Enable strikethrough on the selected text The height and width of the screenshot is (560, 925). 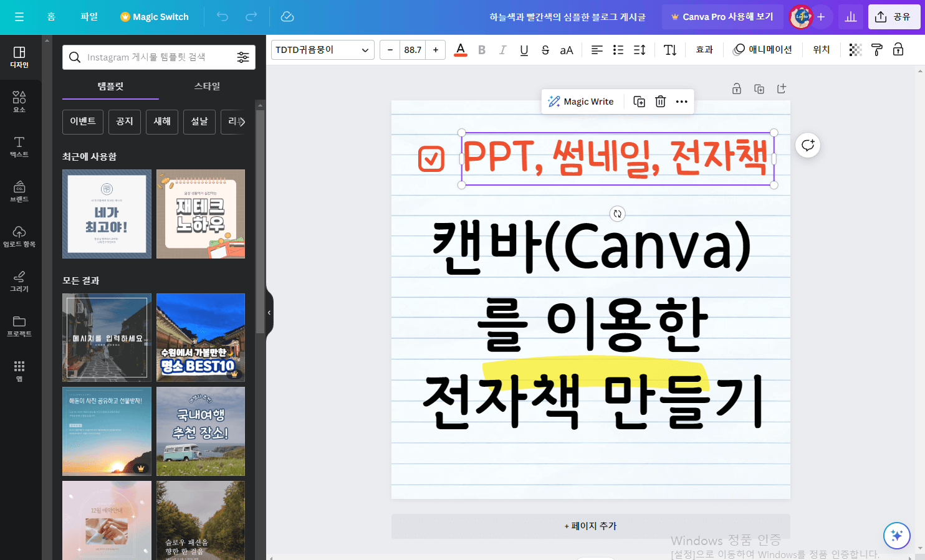(x=545, y=50)
